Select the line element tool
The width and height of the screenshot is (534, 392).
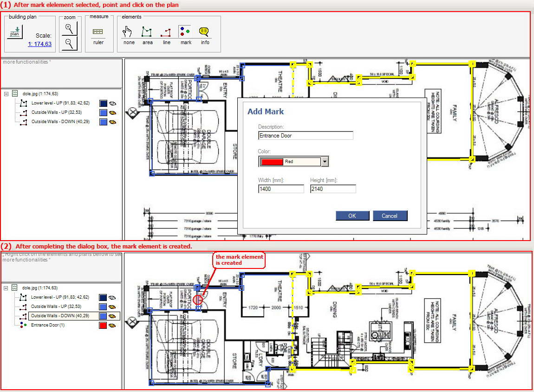[x=166, y=33]
